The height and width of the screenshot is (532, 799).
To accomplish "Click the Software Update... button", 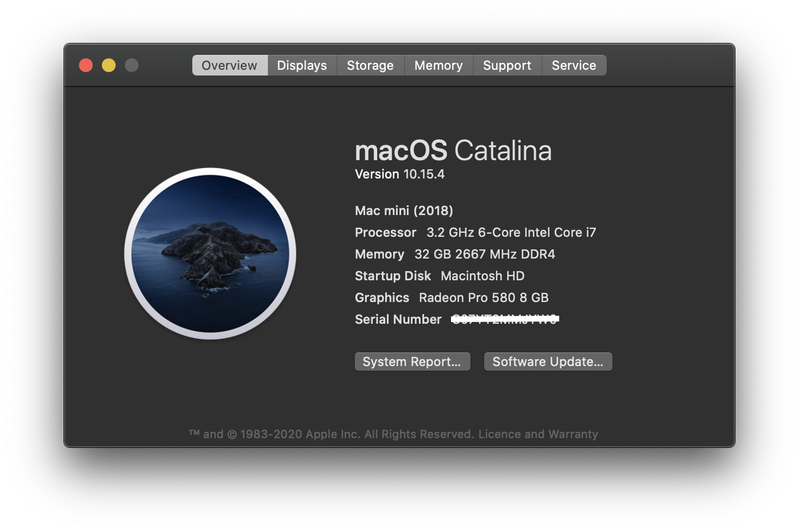I will pos(548,362).
